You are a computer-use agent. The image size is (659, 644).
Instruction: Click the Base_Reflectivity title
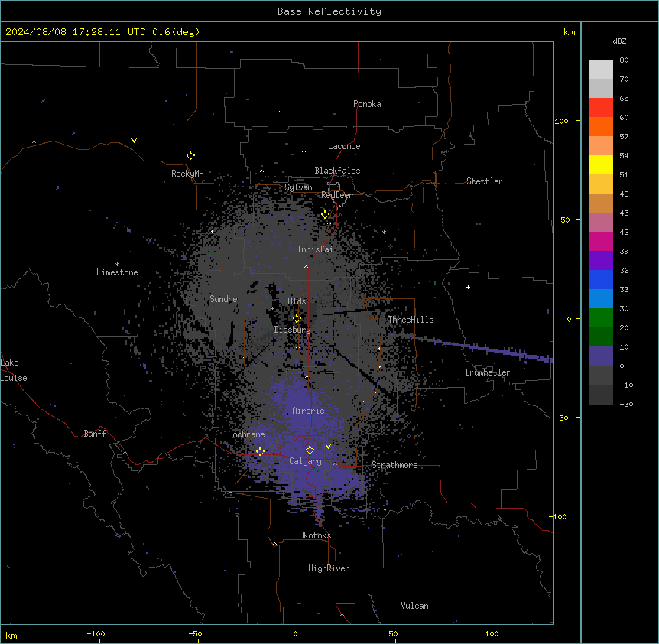(329, 11)
